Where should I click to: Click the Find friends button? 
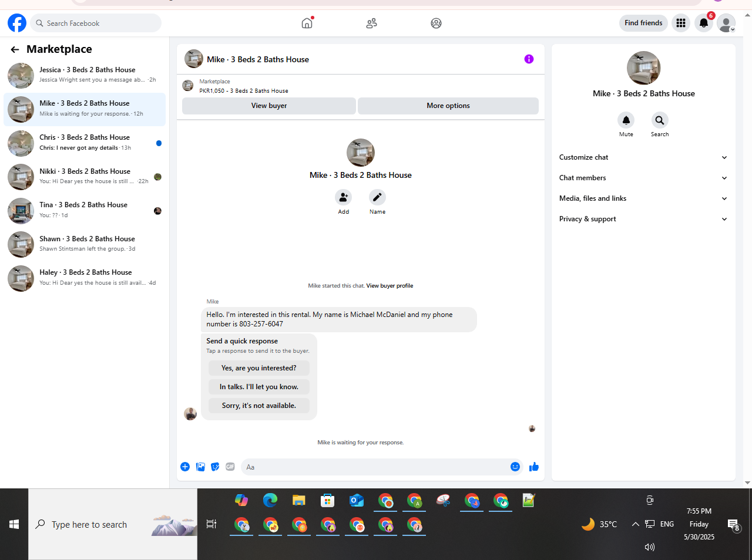point(643,23)
